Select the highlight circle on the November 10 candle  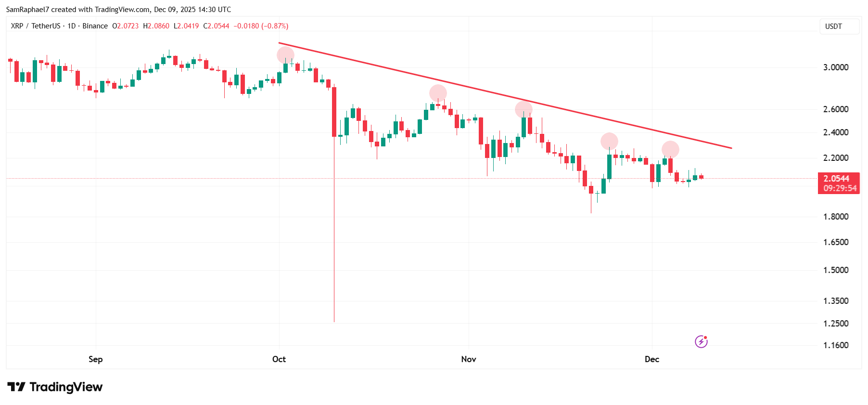(523, 110)
